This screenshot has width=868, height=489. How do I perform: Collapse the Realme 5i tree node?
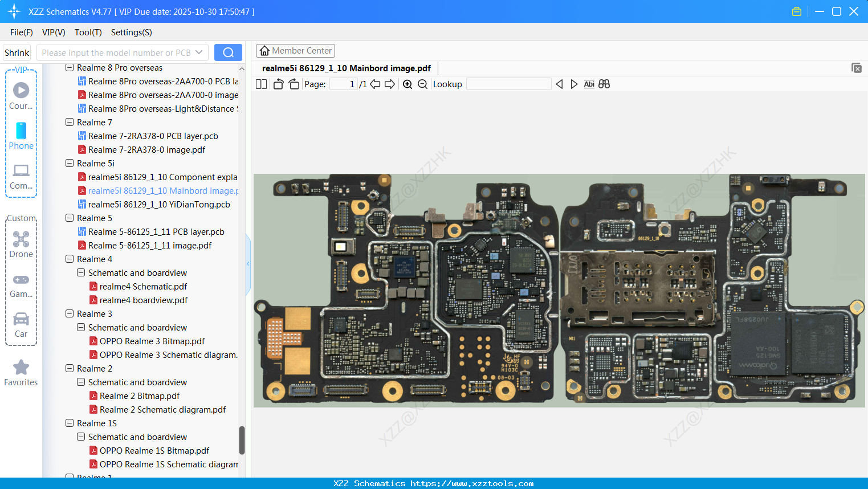tap(69, 163)
